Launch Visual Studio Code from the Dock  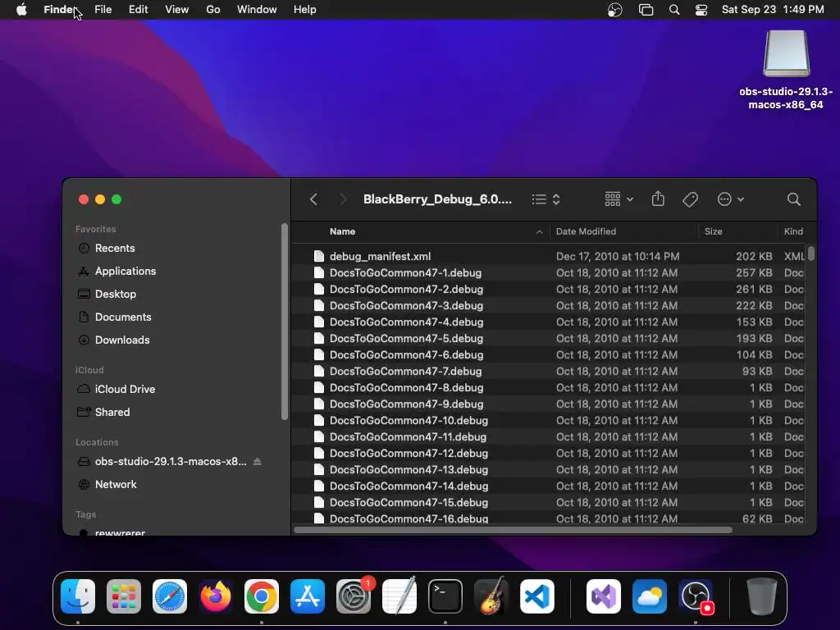536,596
